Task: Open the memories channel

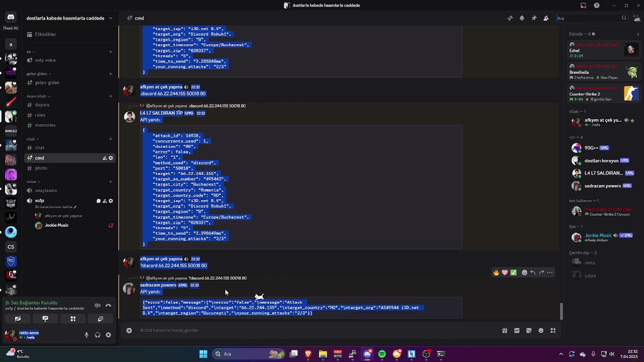Action: 69,125
